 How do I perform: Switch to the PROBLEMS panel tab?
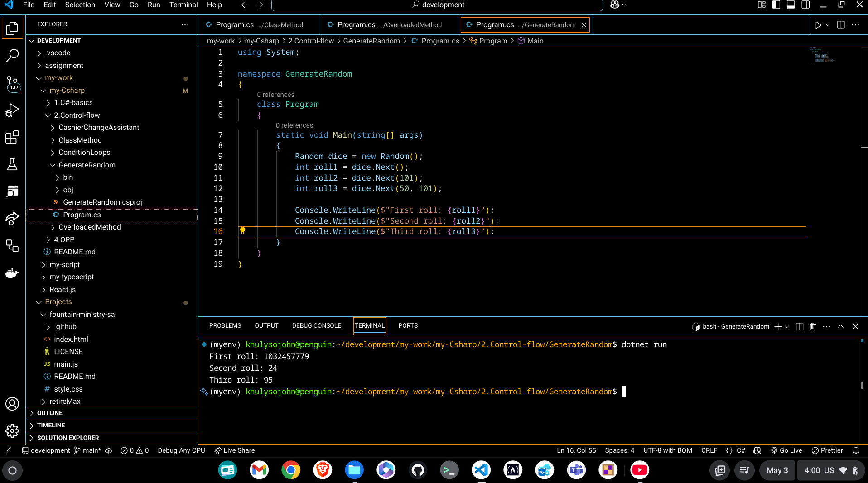click(x=225, y=325)
